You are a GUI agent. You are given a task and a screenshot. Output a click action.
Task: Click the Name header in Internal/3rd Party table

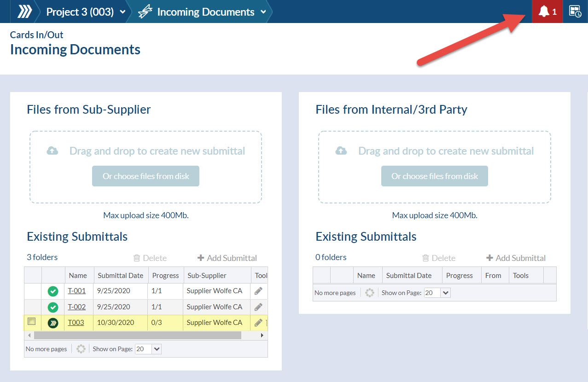[x=368, y=275]
